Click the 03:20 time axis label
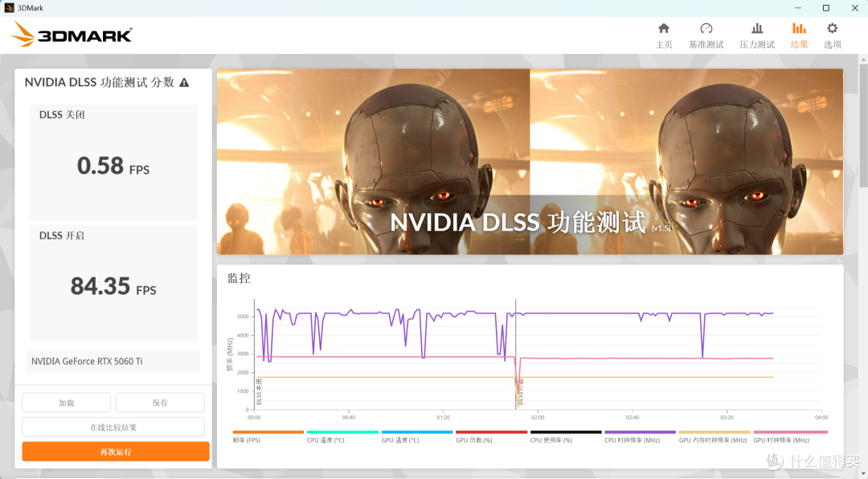Image resolution: width=868 pixels, height=479 pixels. pos(727,418)
